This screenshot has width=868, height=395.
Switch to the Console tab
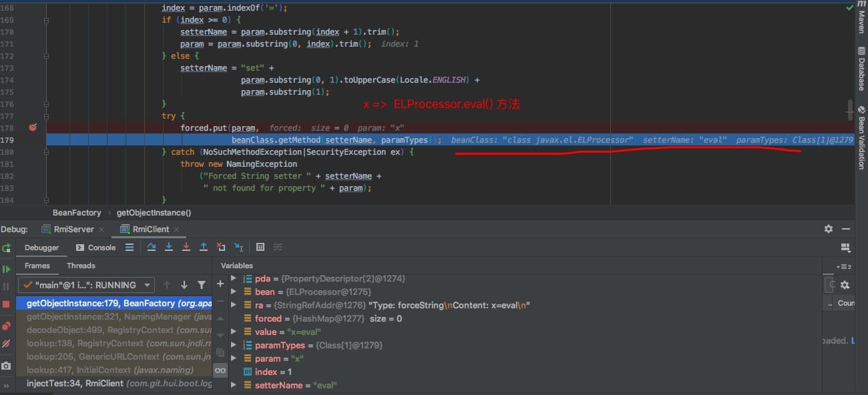95,248
